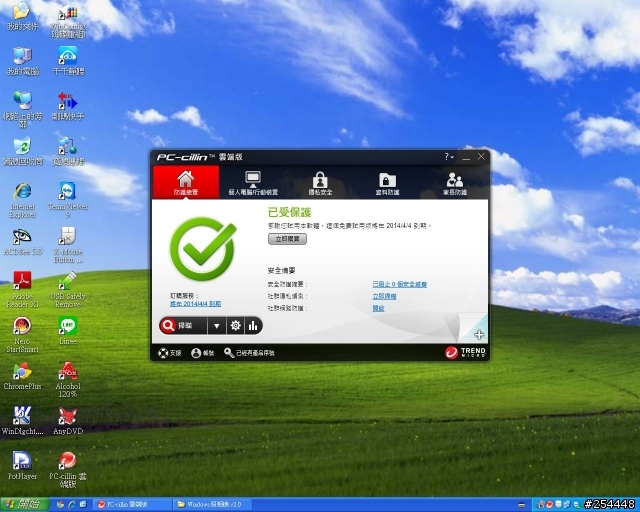Click the social network protection enable link
Screen dimensions: 640x512
pos(378,308)
